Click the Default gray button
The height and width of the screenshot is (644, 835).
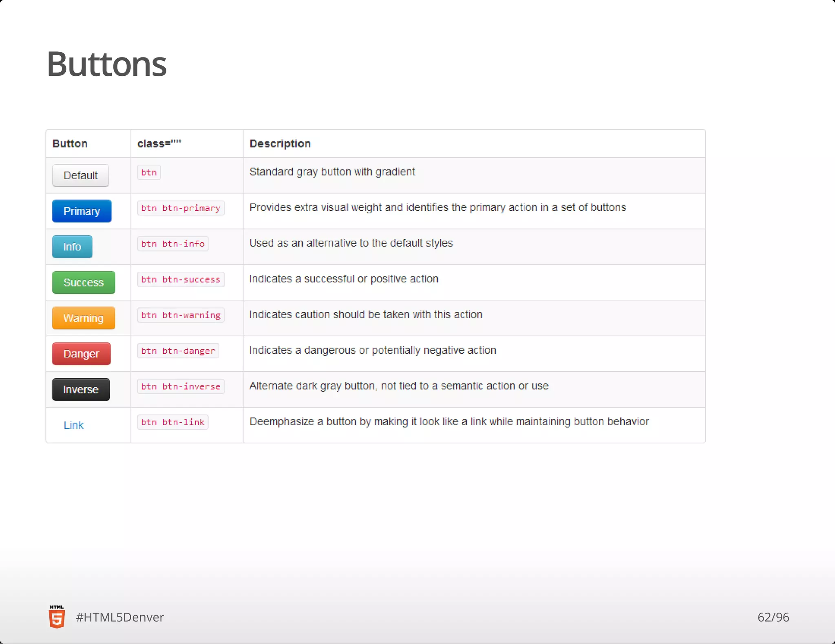[81, 175]
